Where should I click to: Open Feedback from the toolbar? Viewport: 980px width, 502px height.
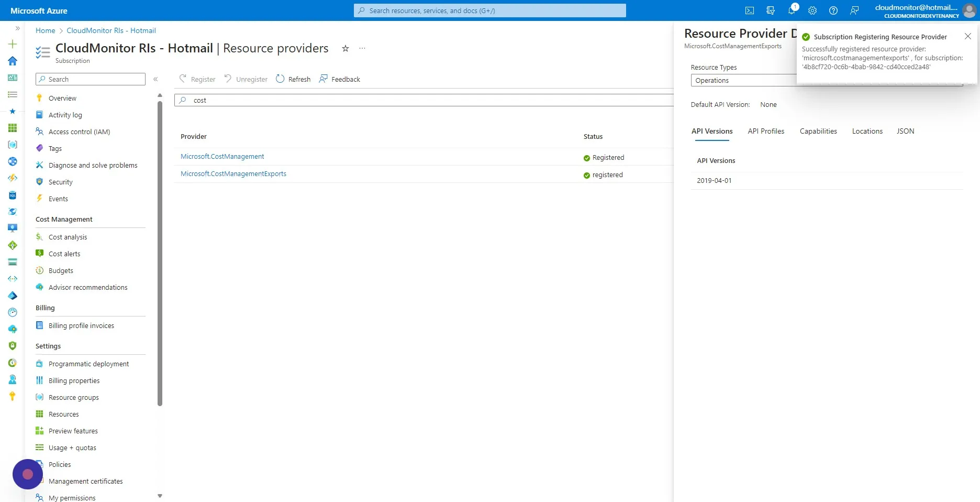coord(340,79)
